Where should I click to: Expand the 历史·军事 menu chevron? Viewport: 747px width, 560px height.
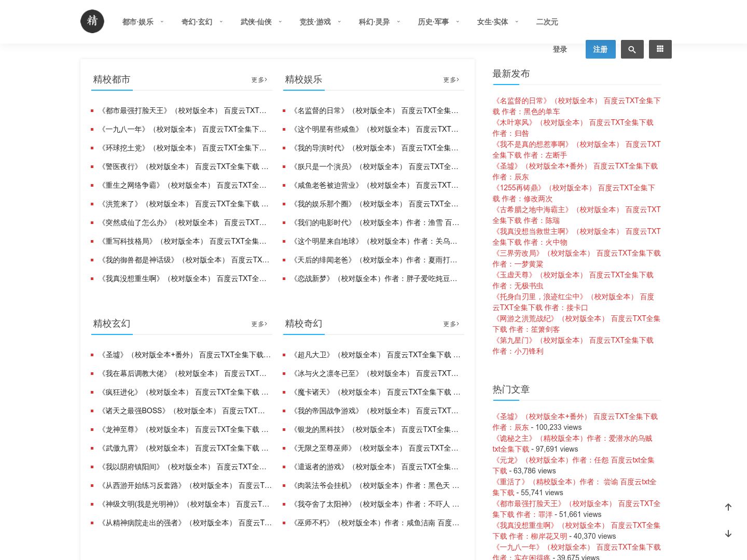[x=458, y=22]
